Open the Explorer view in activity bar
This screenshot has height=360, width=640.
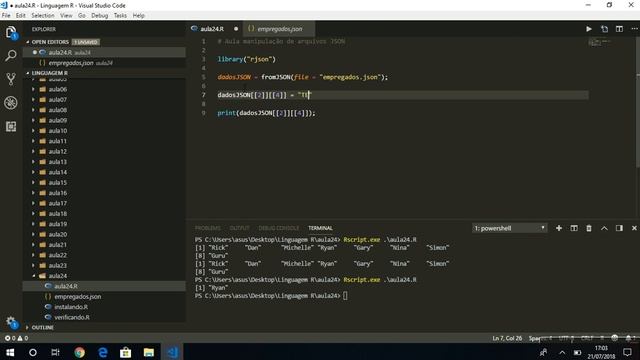11,32
